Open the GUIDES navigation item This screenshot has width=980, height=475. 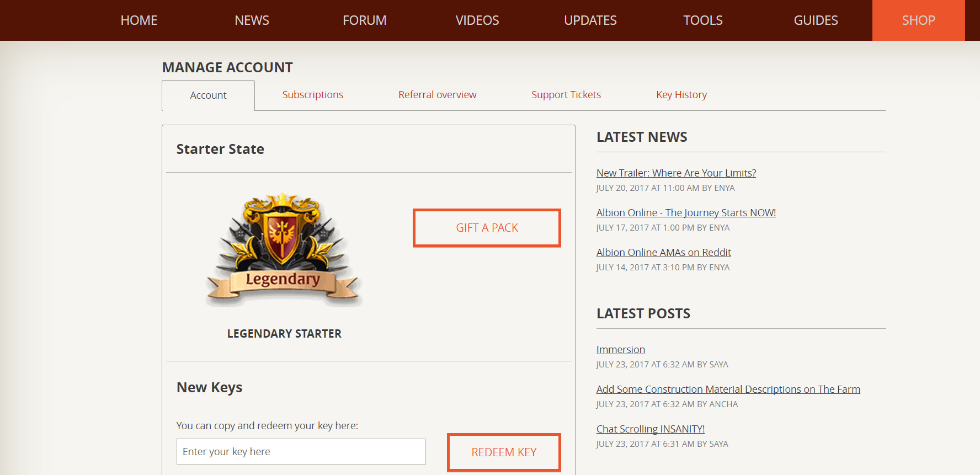point(816,20)
